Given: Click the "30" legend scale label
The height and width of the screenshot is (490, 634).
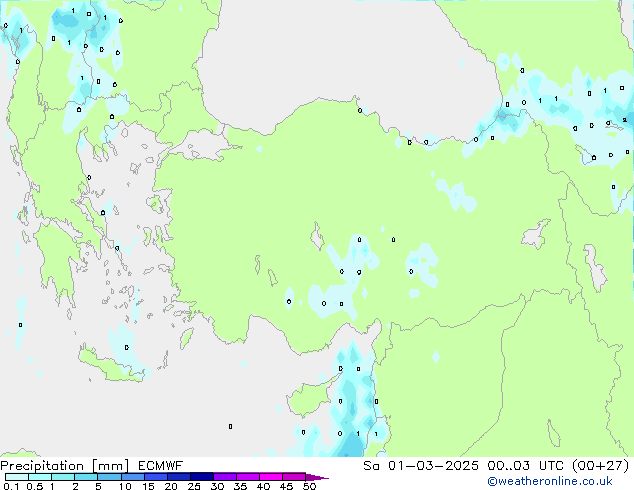Looking at the screenshot, I should coord(217,486).
